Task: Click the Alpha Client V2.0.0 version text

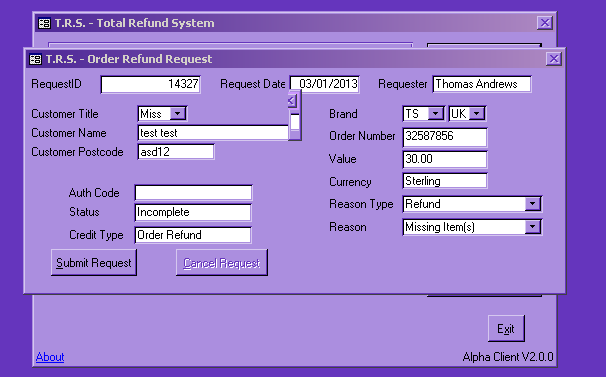Action: pos(508,357)
